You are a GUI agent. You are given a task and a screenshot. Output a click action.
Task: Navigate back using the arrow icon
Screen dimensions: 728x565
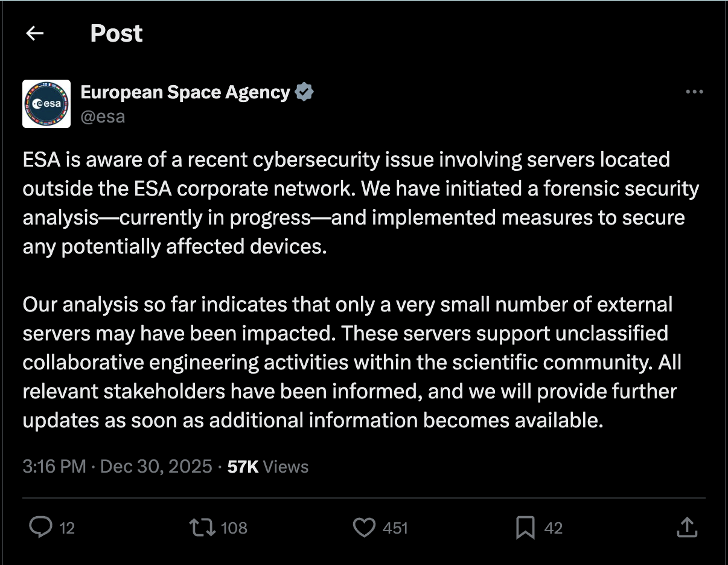click(x=34, y=33)
